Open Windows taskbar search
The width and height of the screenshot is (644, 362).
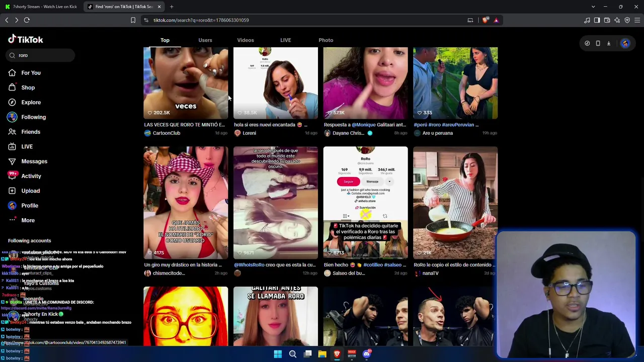[292, 354]
